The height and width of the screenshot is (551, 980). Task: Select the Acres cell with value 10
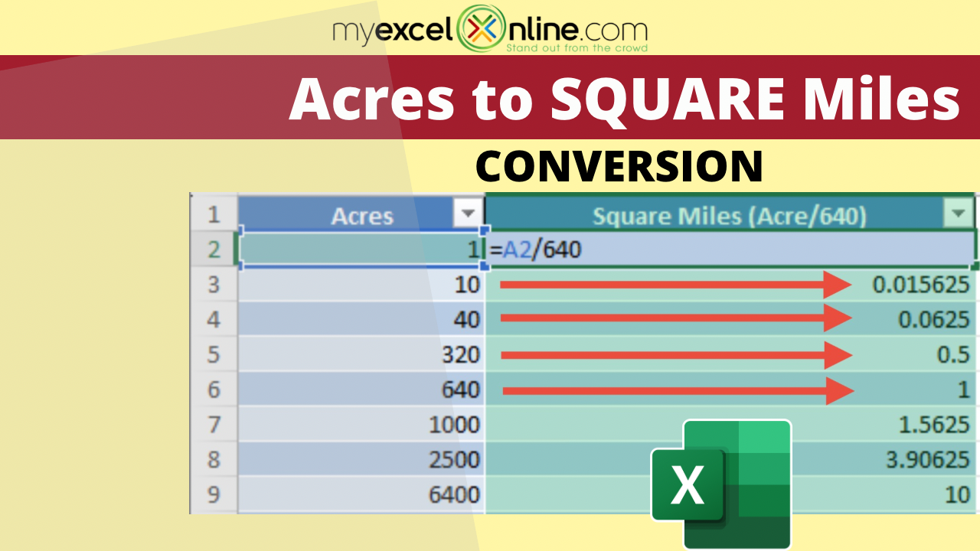(361, 284)
